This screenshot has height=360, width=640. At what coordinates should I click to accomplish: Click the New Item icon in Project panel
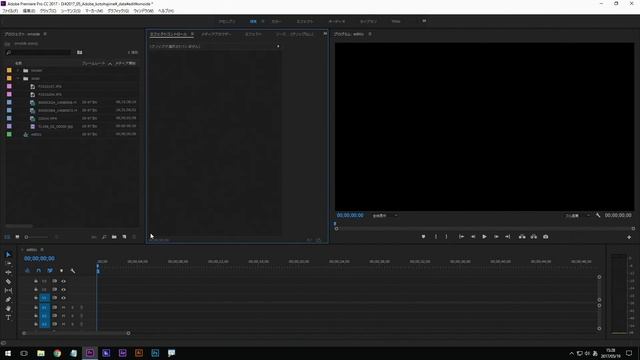[124, 237]
